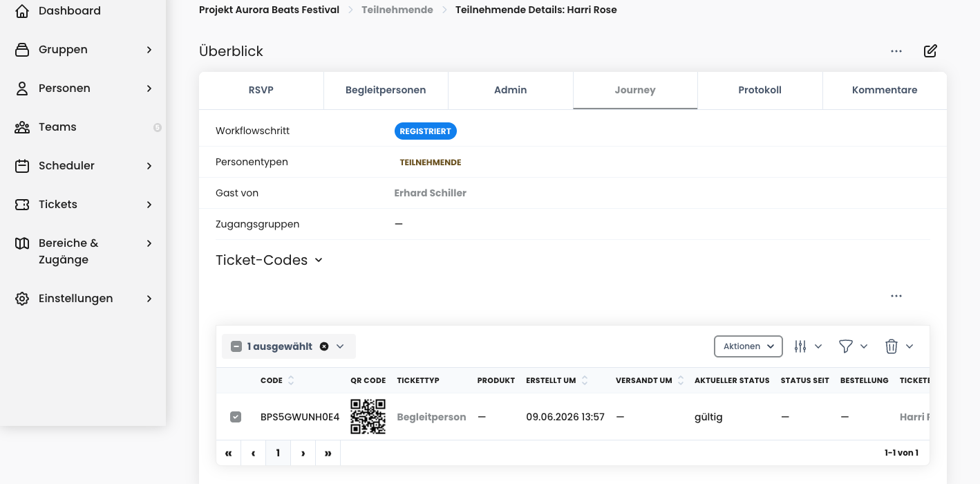The image size is (980, 484).
Task: Expand the Tickets submenu chevron
Action: point(149,205)
